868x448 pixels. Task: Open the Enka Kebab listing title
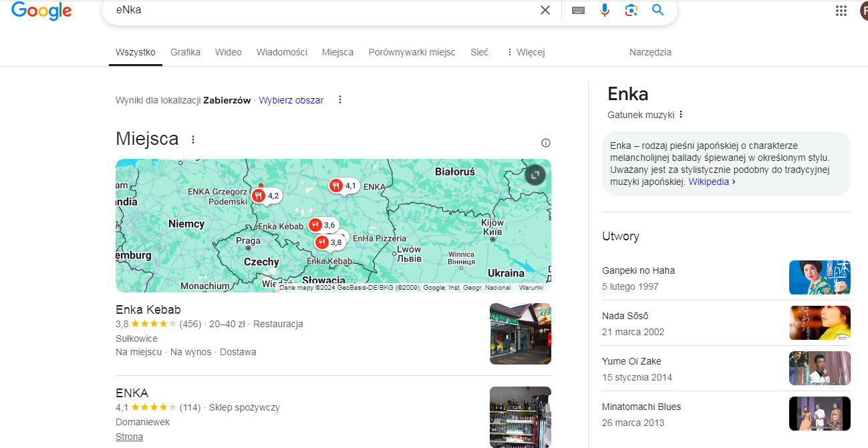coord(148,310)
